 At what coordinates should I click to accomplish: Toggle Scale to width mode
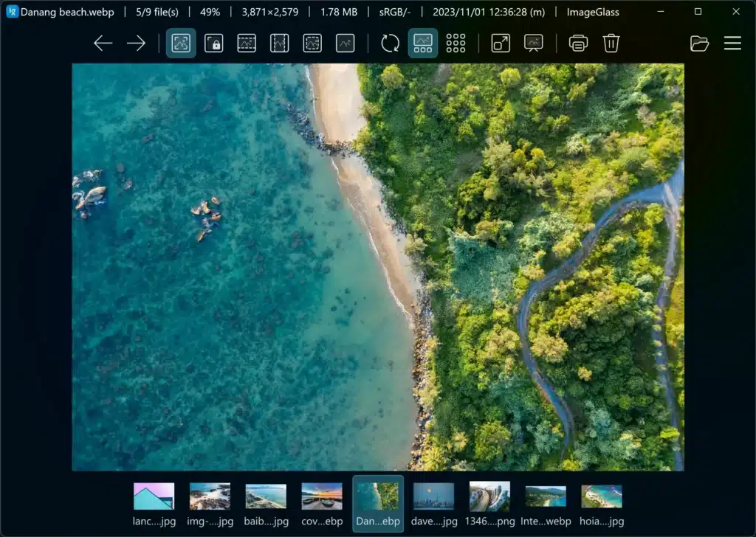click(247, 44)
